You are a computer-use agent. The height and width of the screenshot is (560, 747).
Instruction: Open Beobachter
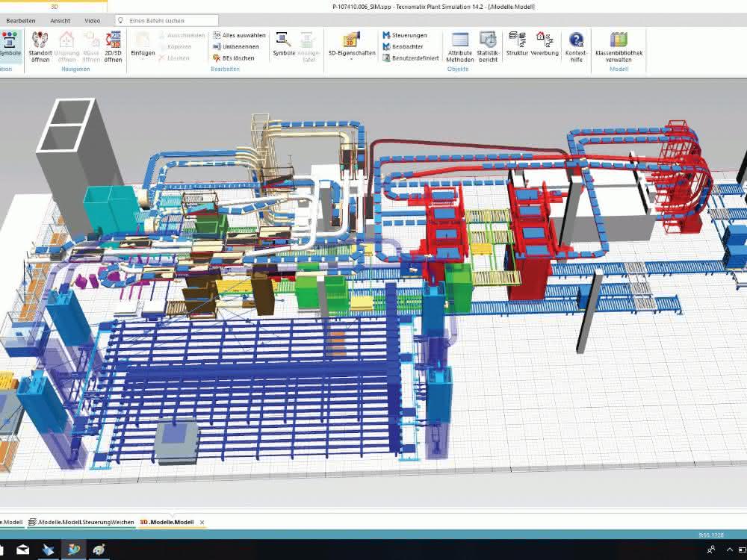pos(403,46)
